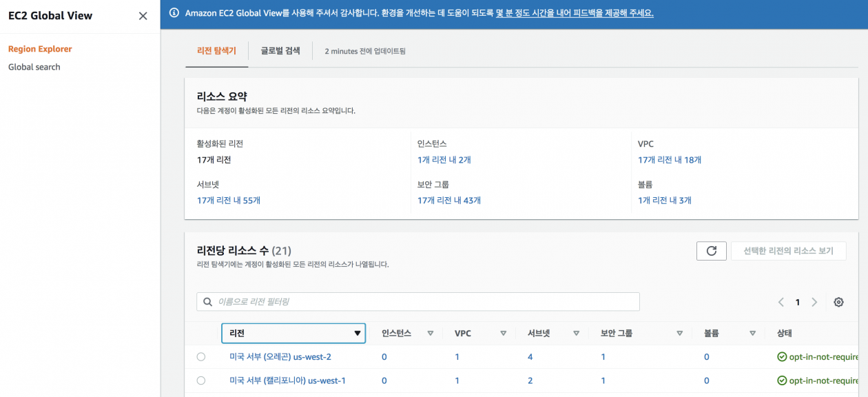Select the 리전 탐색기 tab

216,50
